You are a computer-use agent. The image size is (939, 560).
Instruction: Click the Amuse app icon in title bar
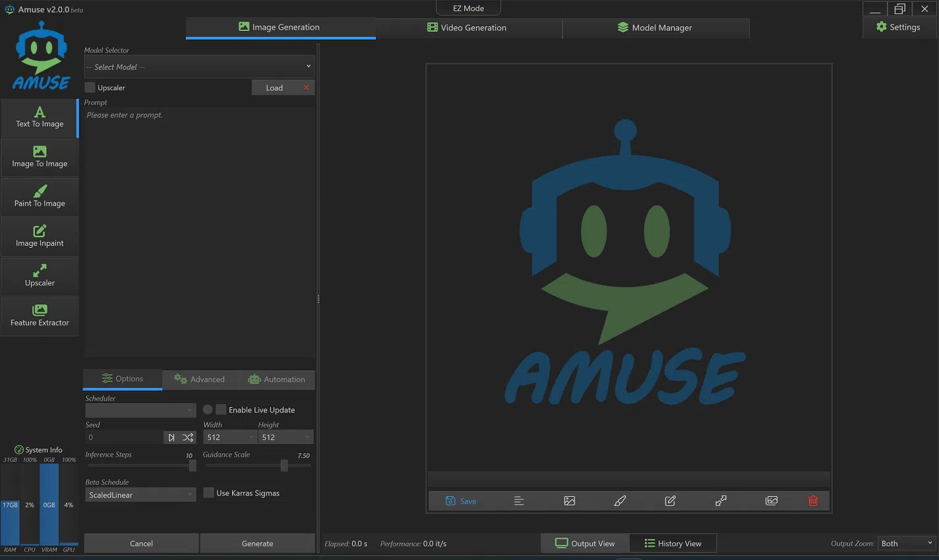coord(9,9)
